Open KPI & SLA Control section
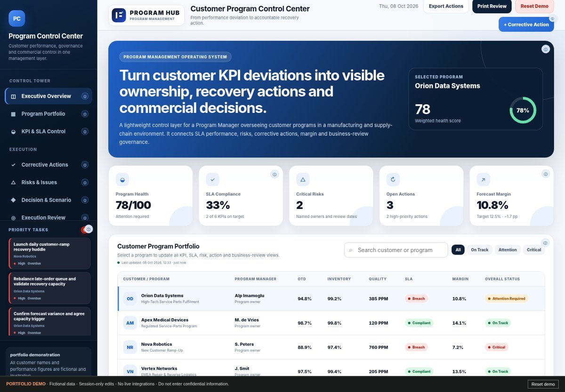Image resolution: width=565 pixels, height=392 pixels. [48, 131]
